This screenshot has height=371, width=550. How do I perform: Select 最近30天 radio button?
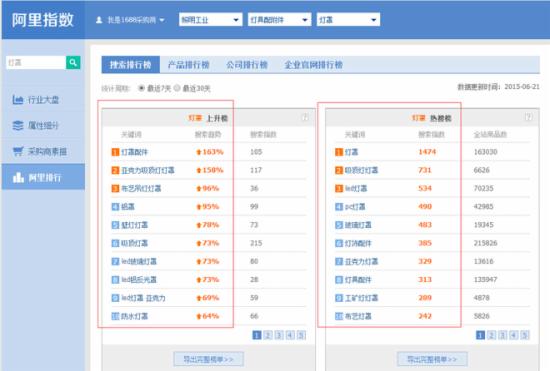177,88
